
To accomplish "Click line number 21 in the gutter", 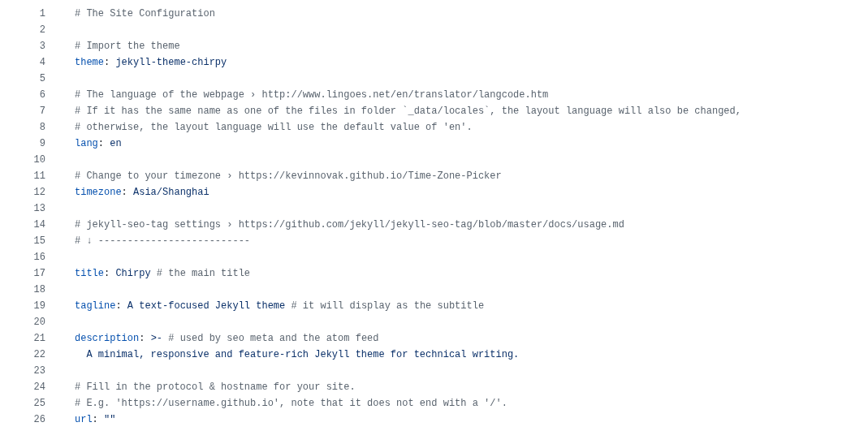I will pos(40,338).
